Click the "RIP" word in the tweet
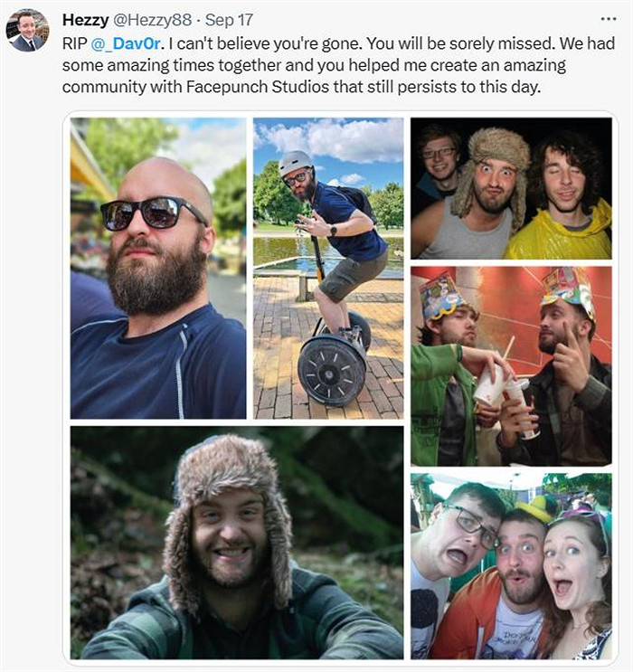633x672 pixels. pyautogui.click(x=74, y=43)
